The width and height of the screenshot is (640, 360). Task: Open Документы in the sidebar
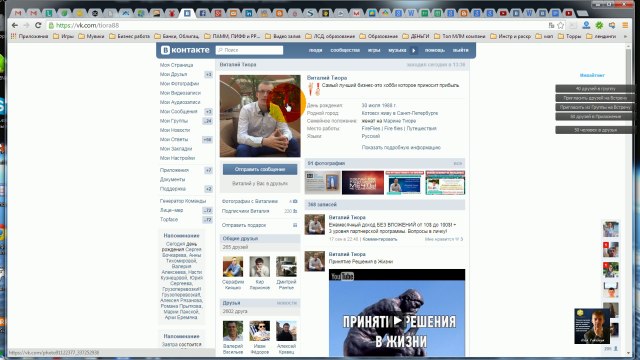click(x=173, y=180)
